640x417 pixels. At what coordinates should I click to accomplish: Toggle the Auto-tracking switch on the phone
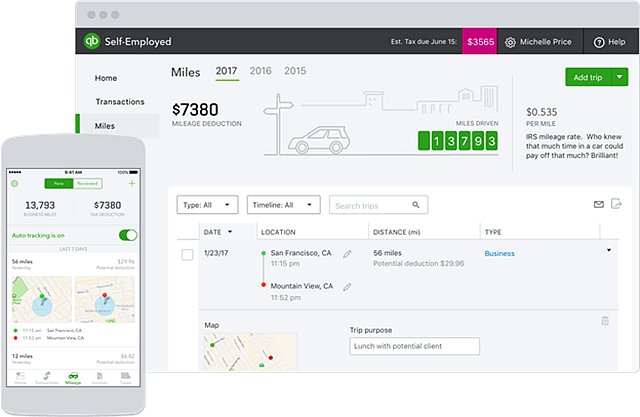(x=128, y=235)
